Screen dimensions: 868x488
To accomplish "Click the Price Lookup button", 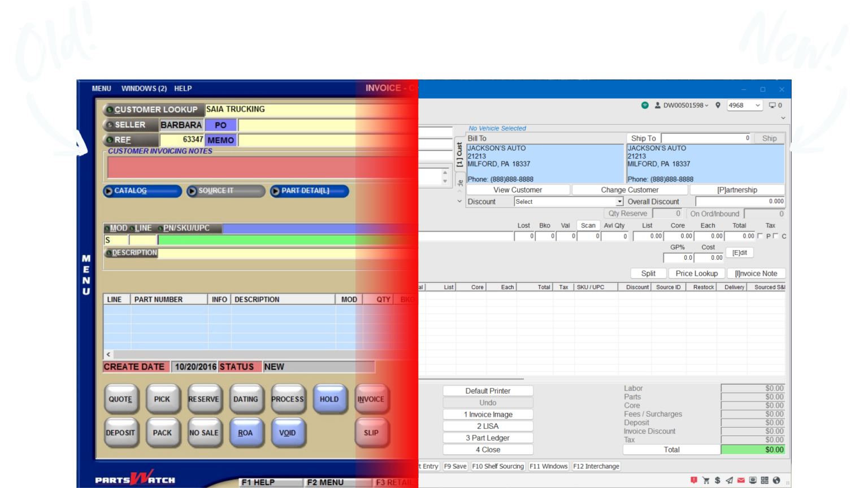I will [x=696, y=273].
